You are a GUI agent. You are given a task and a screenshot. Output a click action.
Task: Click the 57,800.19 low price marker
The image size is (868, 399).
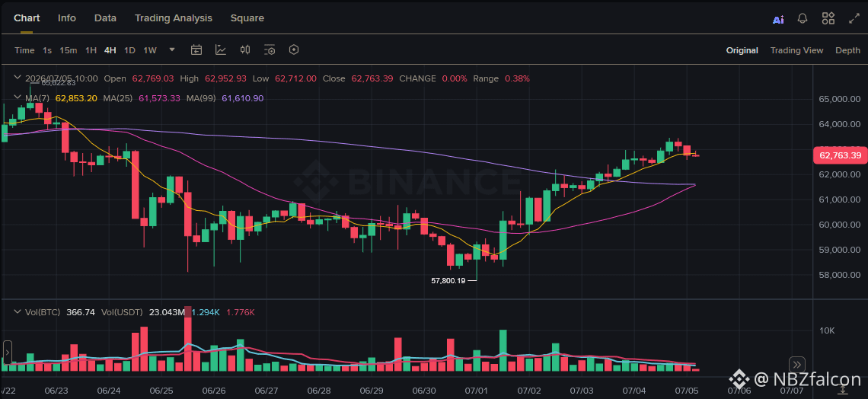[448, 280]
